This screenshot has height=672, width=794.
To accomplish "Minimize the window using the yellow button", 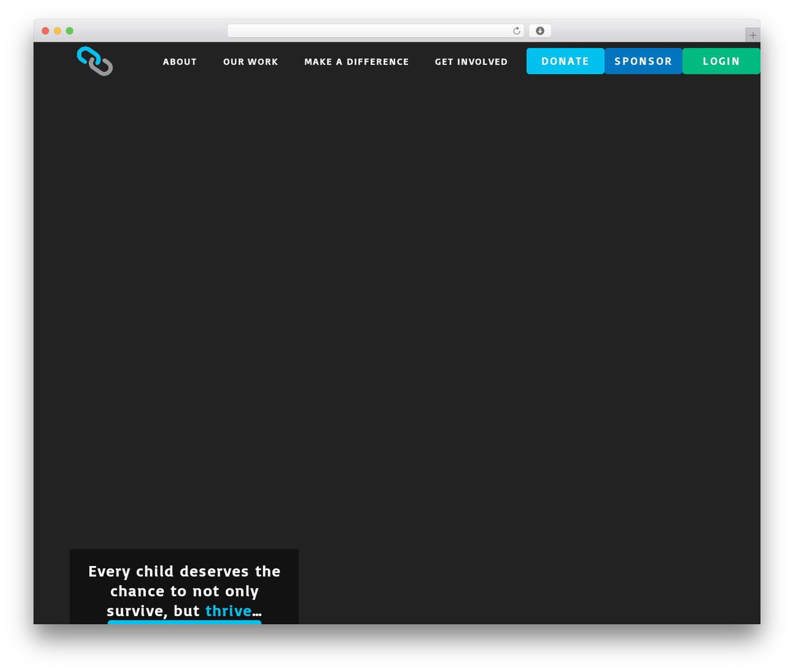I will pos(57,31).
